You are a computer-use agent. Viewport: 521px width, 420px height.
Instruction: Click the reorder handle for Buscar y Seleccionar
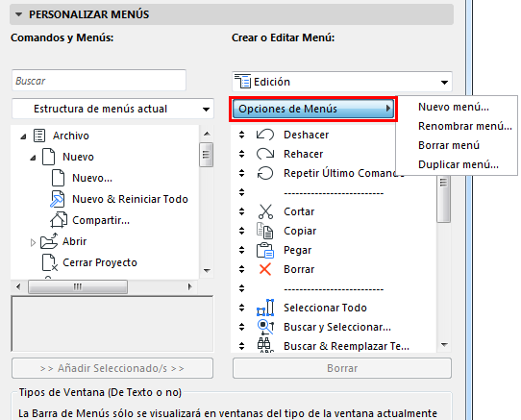coord(241,327)
